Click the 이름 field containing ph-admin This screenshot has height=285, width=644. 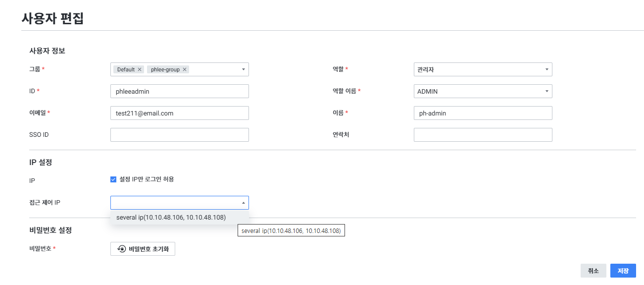click(482, 113)
